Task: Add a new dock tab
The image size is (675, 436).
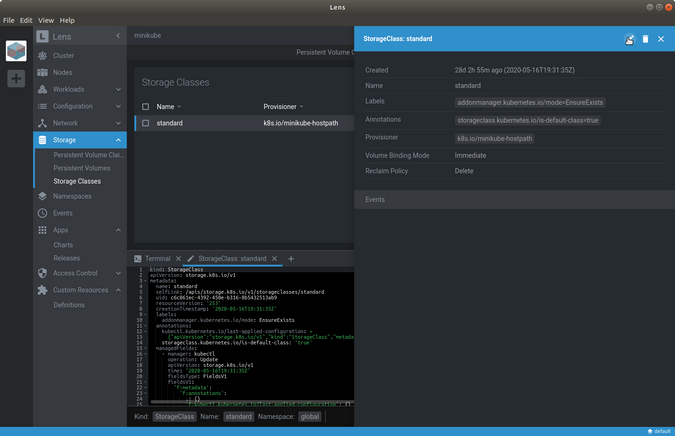Action: pos(291,259)
